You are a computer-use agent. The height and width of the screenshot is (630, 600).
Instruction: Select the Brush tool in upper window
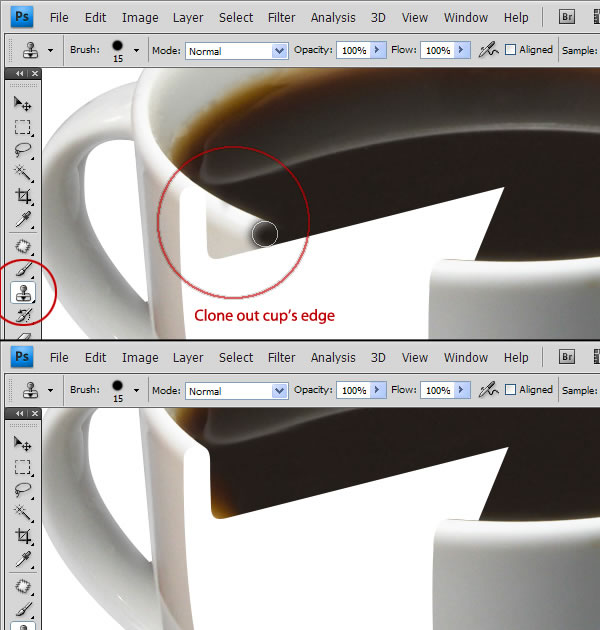23,269
